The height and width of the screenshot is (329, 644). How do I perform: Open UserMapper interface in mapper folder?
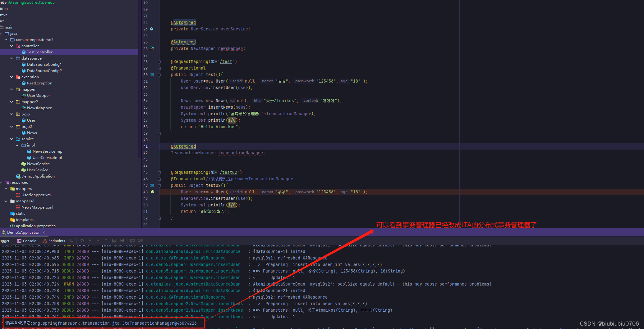point(38,96)
